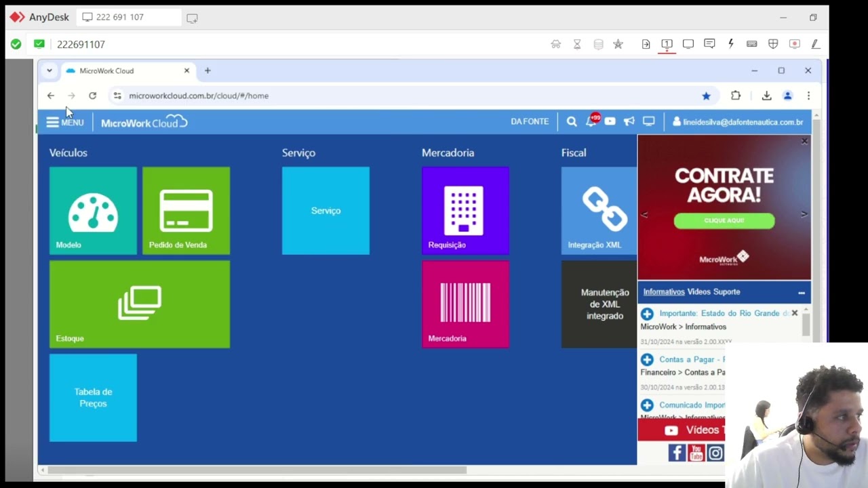Screen dimensions: 868x488
Task: Open the tab search dropdown arrow
Action: [50, 70]
